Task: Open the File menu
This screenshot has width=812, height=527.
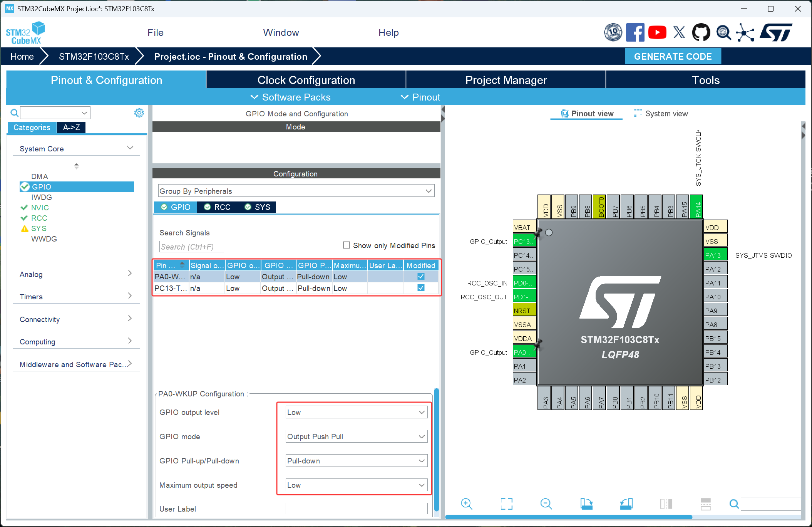Action: pos(155,32)
